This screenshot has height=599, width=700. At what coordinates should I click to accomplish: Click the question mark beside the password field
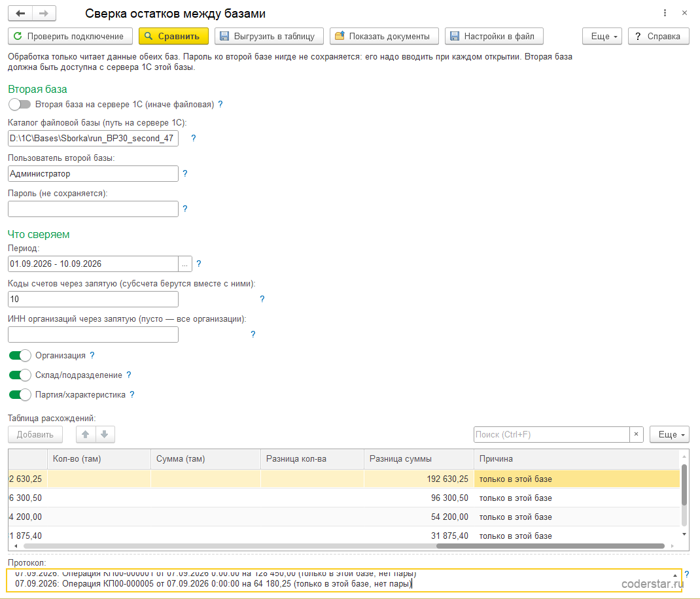[185, 209]
